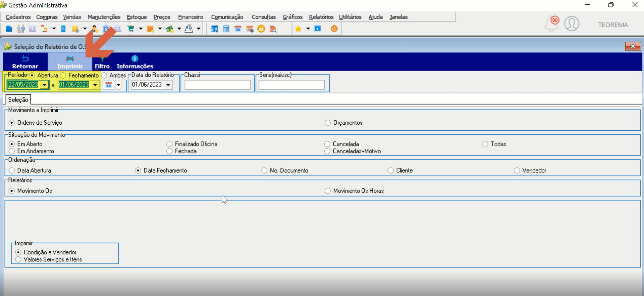Close the Seleção do Relatório window
The image size is (644, 296).
pos(633,46)
